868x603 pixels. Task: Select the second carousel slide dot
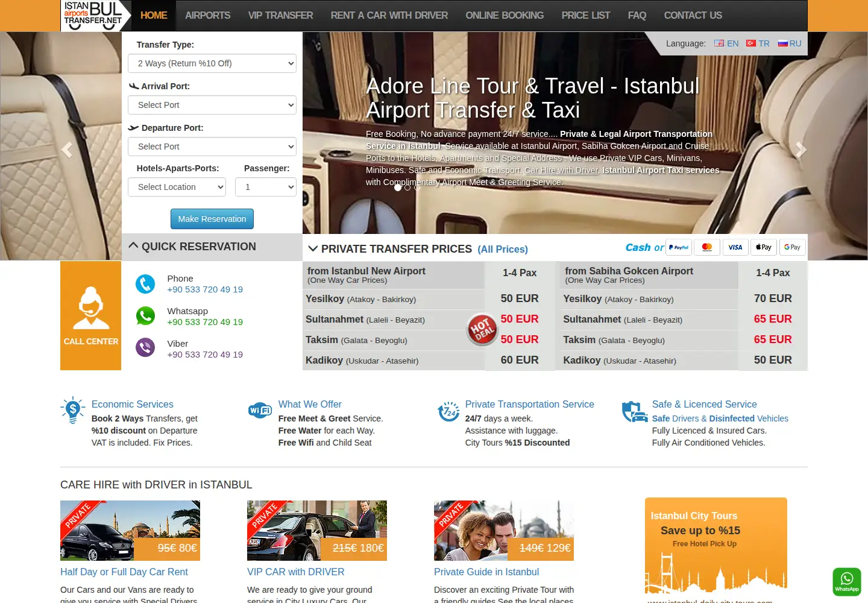407,188
